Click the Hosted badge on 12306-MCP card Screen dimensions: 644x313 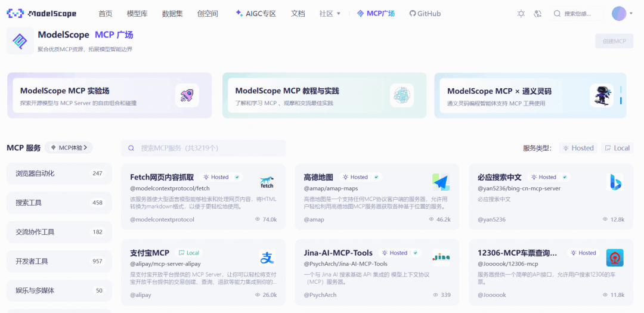click(583, 253)
